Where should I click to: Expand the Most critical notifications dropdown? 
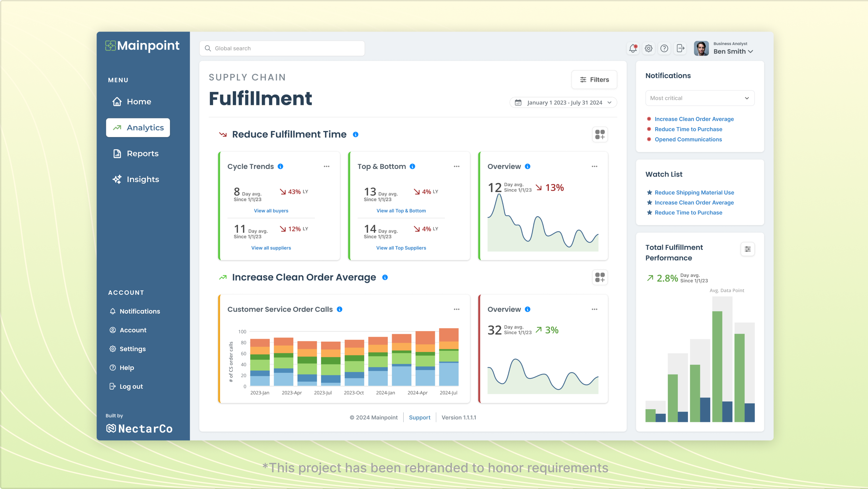coord(700,98)
